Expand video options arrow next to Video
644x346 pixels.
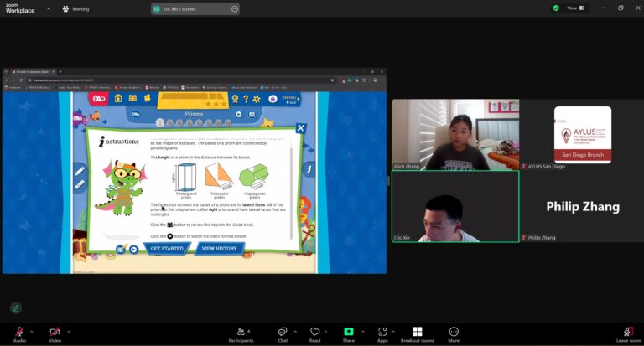pyautogui.click(x=69, y=331)
